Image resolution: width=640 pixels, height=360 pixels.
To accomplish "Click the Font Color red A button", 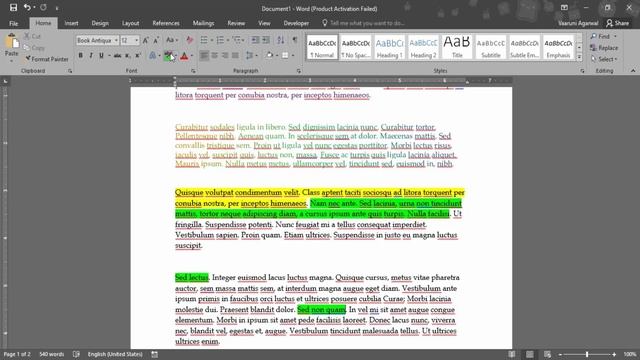I will pos(184,56).
